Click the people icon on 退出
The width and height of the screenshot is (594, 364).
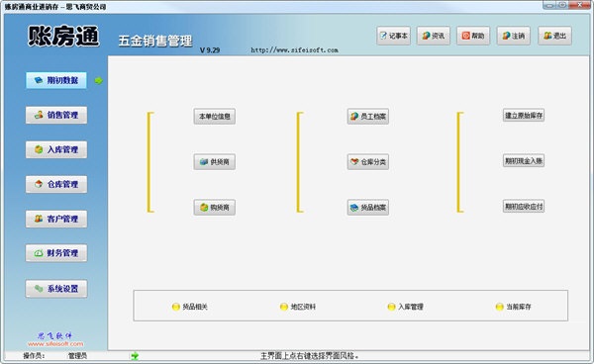[547, 36]
